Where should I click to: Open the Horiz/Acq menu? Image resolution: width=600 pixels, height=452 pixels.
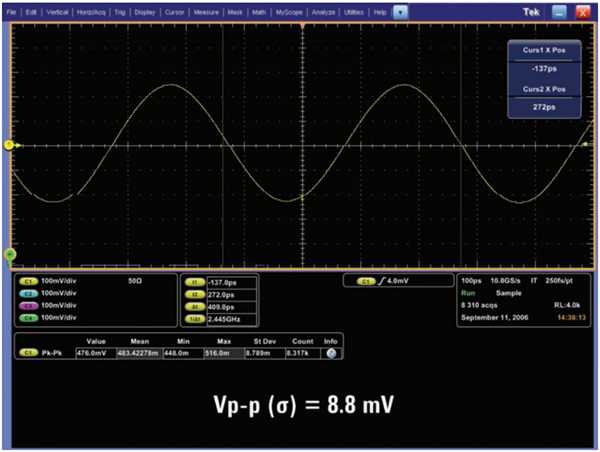(91, 12)
